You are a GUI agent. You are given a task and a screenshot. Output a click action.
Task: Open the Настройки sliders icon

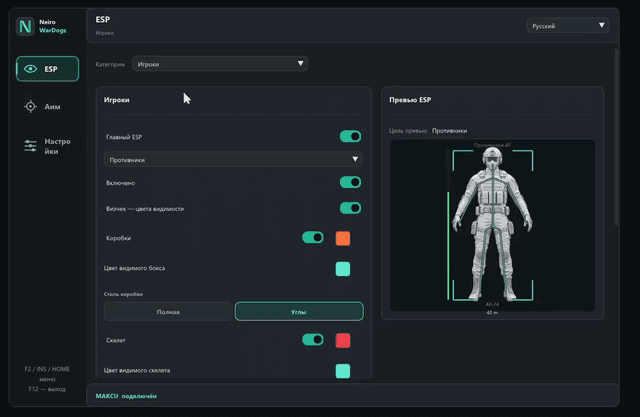30,146
